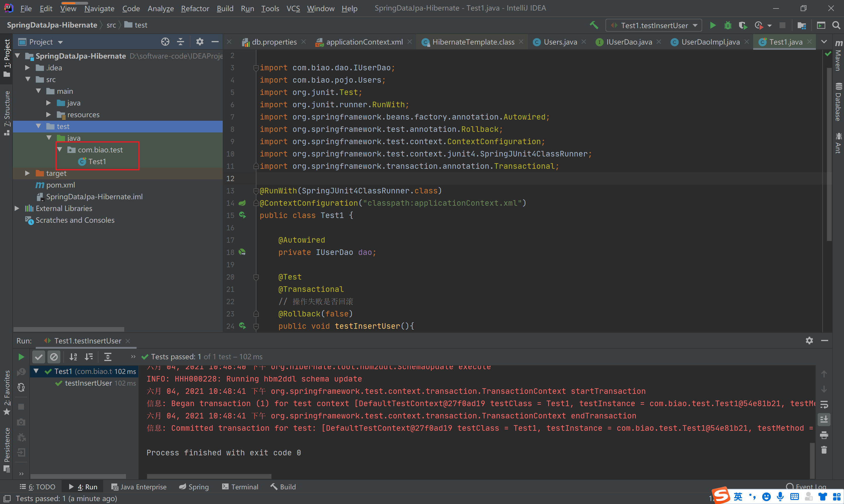
Task: Open Build tool window
Action: [x=284, y=487]
